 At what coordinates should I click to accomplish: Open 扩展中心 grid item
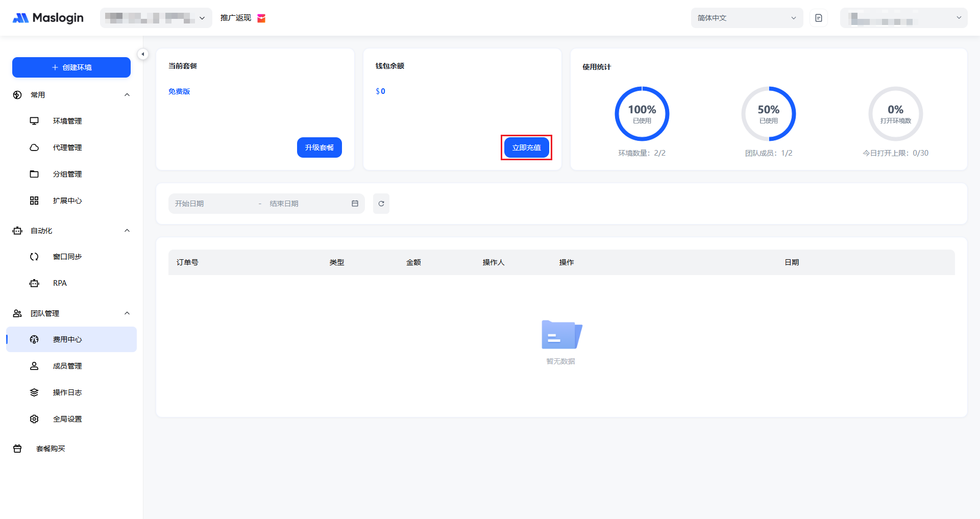pyautogui.click(x=67, y=201)
